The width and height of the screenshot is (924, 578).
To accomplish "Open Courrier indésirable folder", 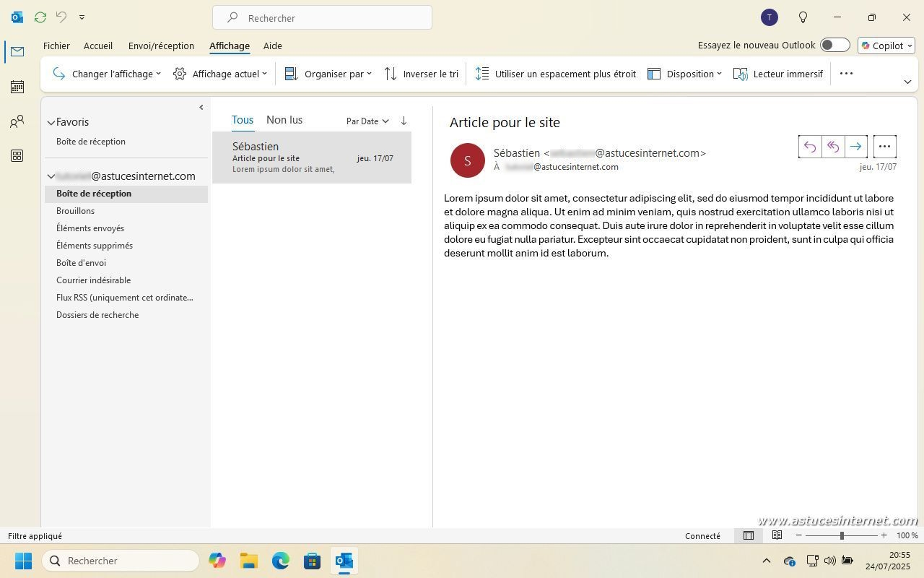I will point(126,280).
